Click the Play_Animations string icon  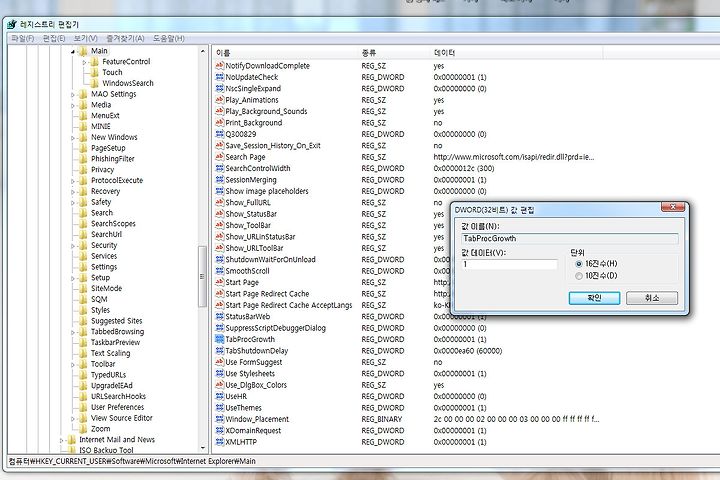(x=219, y=100)
